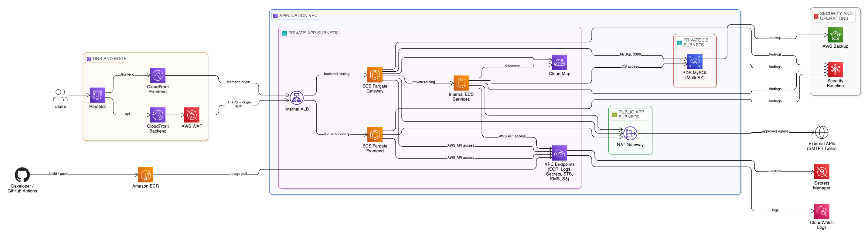Select the 'PRIVATE APP SUBNETS' title text
This screenshot has height=234, width=868.
313,33
